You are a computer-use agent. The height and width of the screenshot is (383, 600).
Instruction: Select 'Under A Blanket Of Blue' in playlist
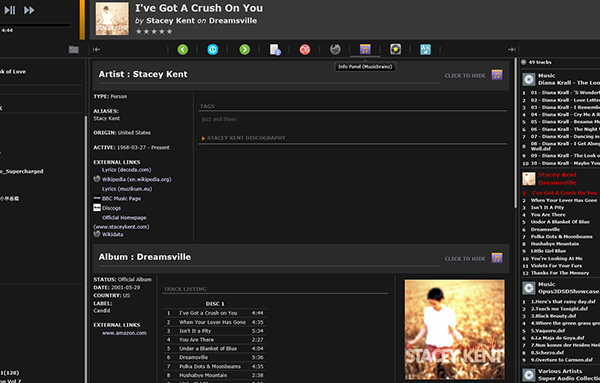pos(561,222)
